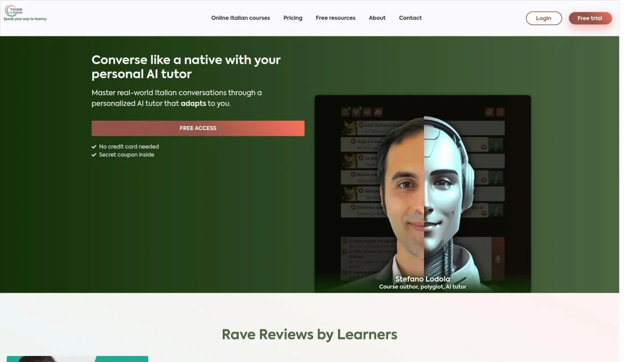Image resolution: width=644 pixels, height=362 pixels.
Task: Click the refresh arrows icon in the tutor preview
Action: point(346,112)
